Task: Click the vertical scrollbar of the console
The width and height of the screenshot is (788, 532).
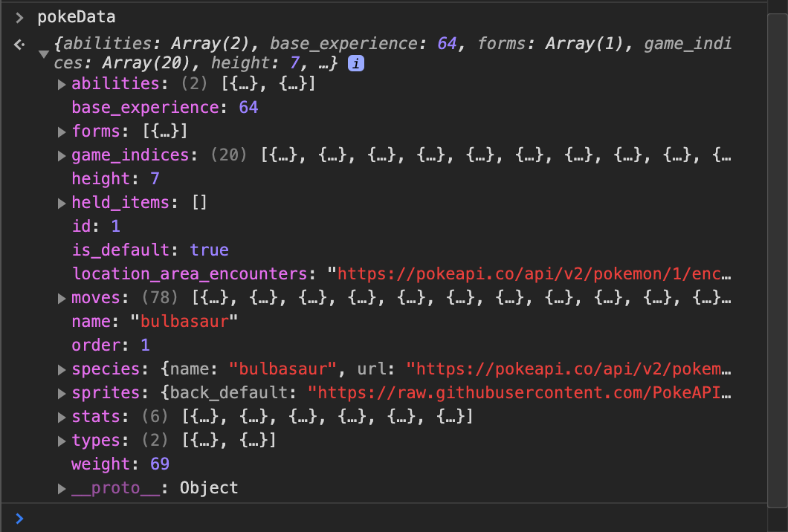Action: pyautogui.click(x=778, y=262)
